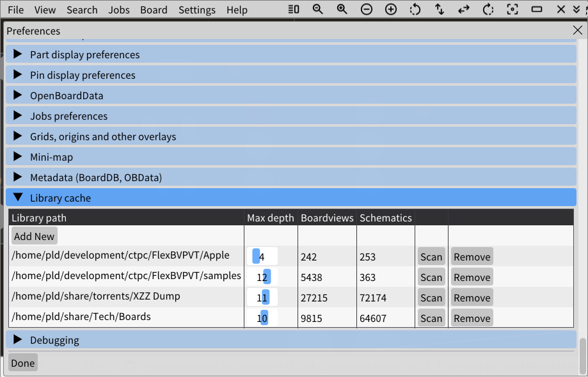Rotate the board clockwise

(x=487, y=10)
